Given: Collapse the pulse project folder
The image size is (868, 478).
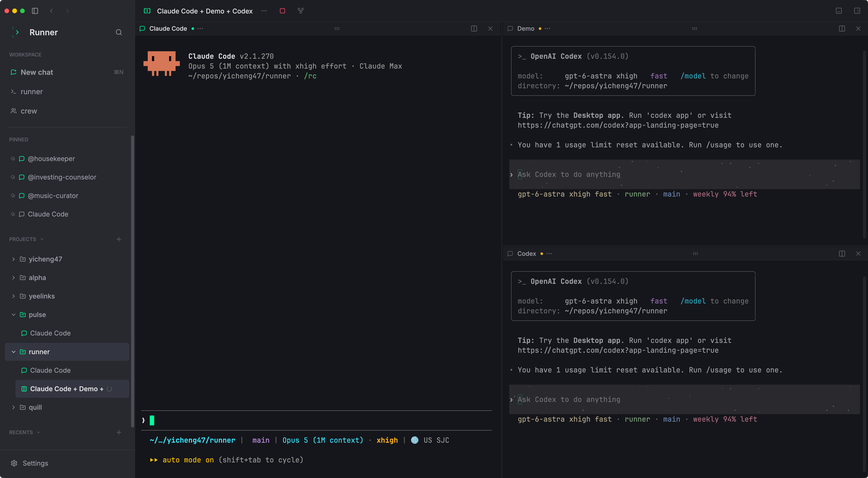Looking at the screenshot, I should point(13,315).
